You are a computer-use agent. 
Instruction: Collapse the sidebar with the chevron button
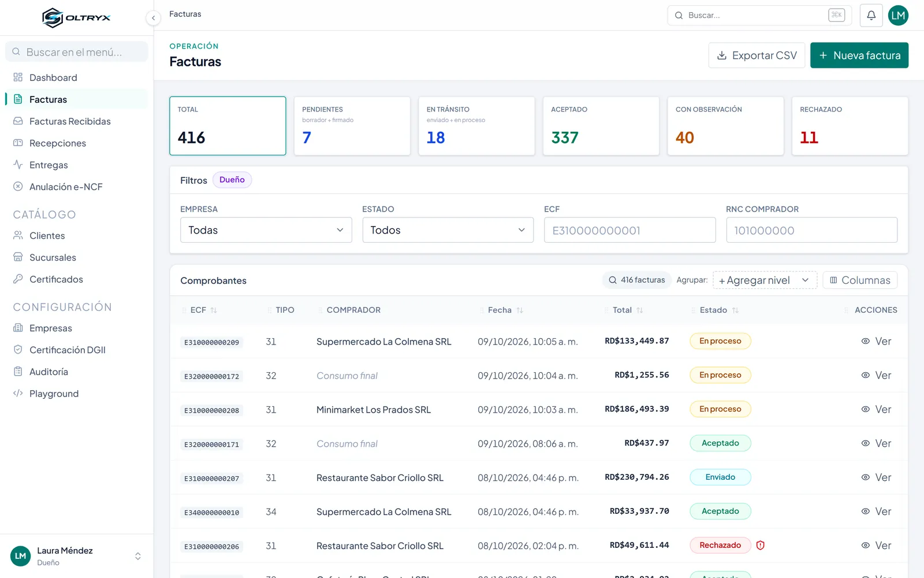[153, 18]
